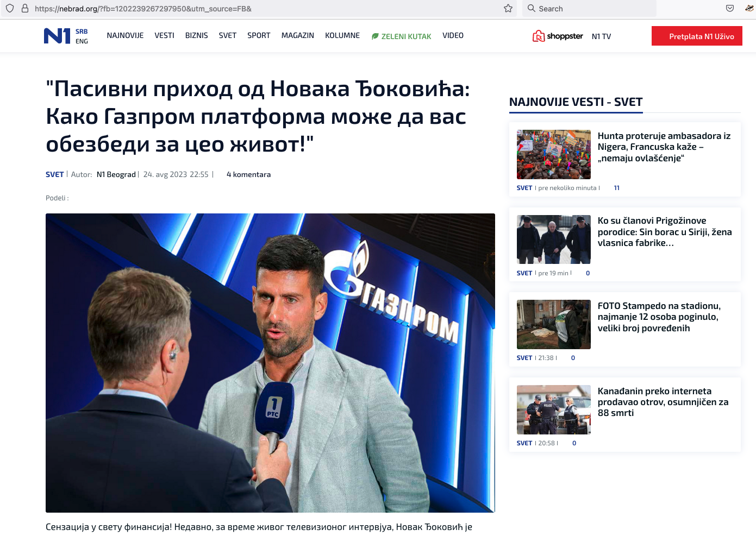Image resolution: width=756 pixels, height=536 pixels.
Task: Open the 4 komentara link
Action: (248, 174)
